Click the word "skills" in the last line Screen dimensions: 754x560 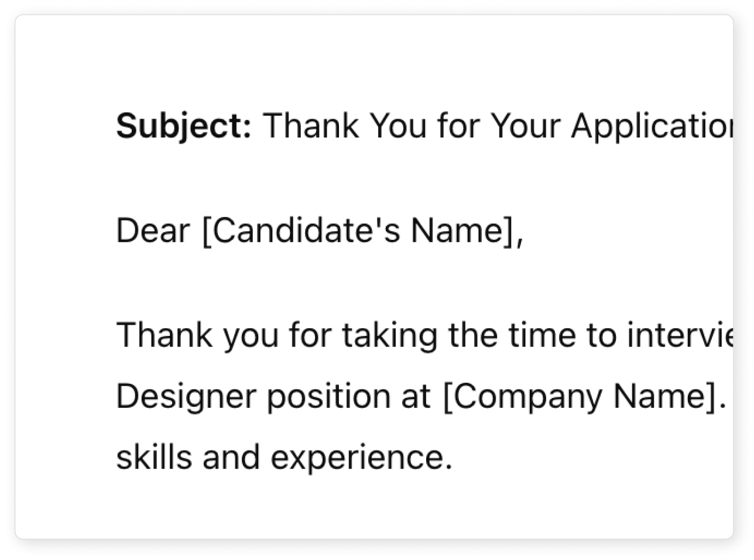[154, 457]
